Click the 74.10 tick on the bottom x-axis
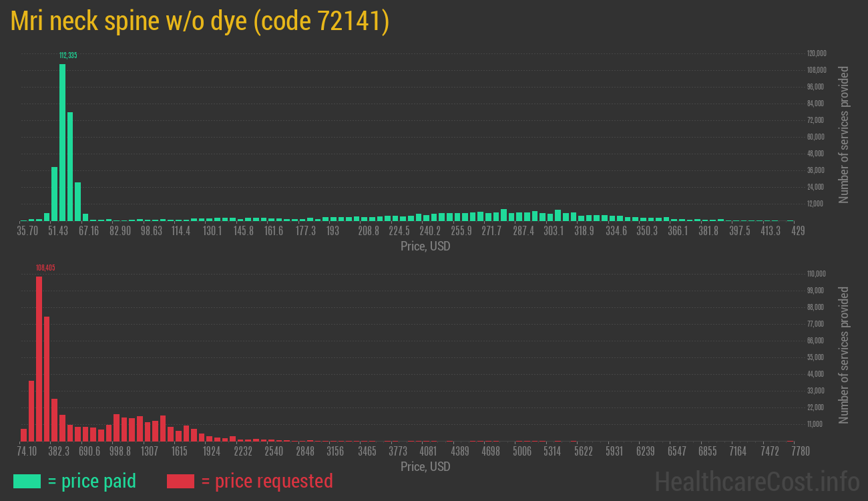The image size is (868, 501). coord(27,452)
